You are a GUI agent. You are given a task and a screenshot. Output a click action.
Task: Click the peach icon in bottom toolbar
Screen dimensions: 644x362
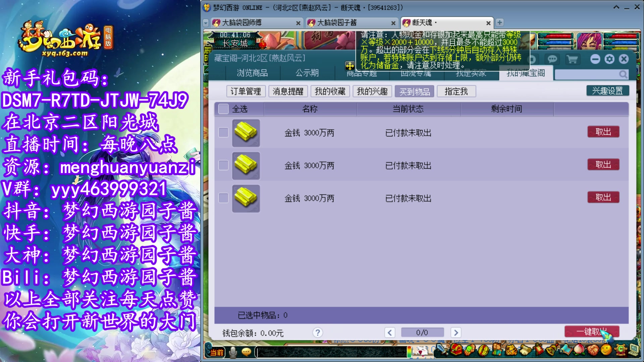click(x=579, y=350)
